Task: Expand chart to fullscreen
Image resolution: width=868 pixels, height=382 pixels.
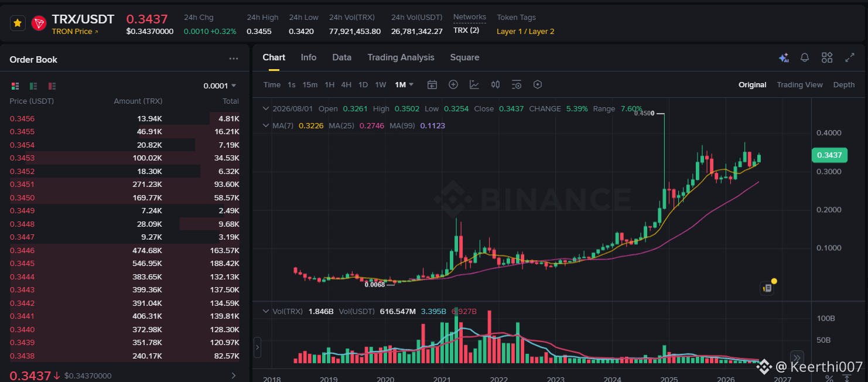Action: (850, 57)
